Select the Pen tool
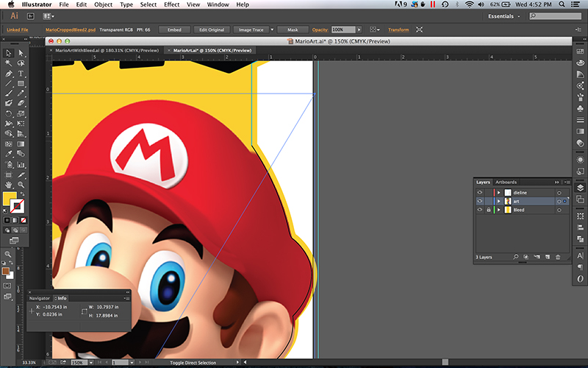This screenshot has width=588, height=368. click(9, 74)
